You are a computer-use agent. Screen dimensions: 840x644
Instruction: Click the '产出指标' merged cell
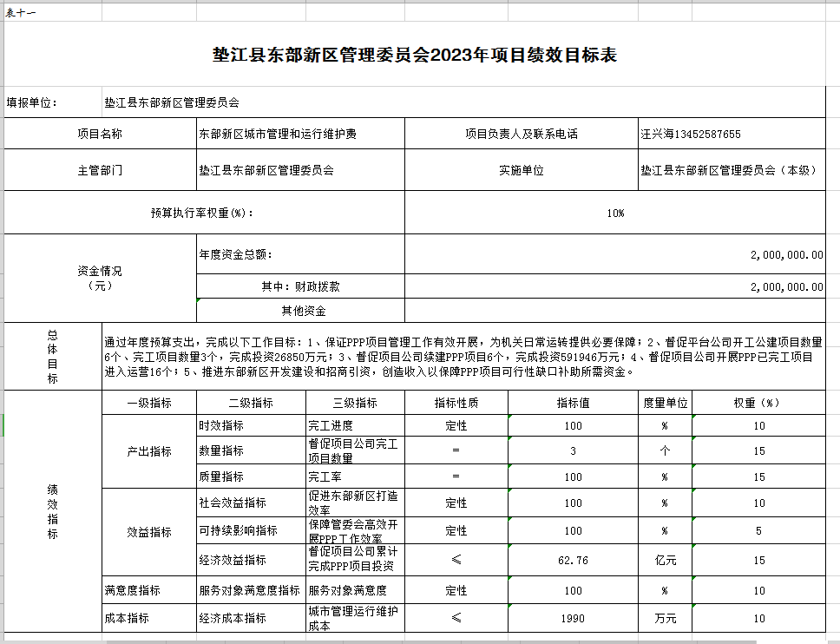tap(149, 451)
